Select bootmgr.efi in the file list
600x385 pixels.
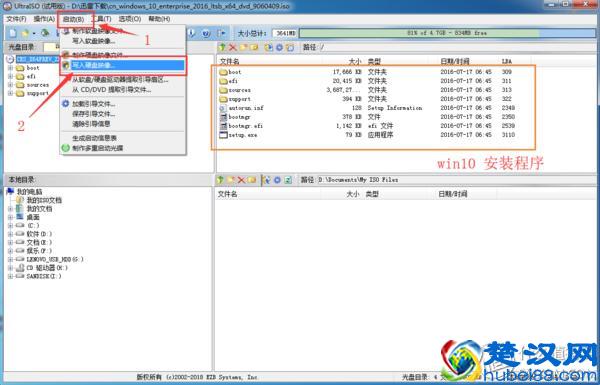point(367,126)
